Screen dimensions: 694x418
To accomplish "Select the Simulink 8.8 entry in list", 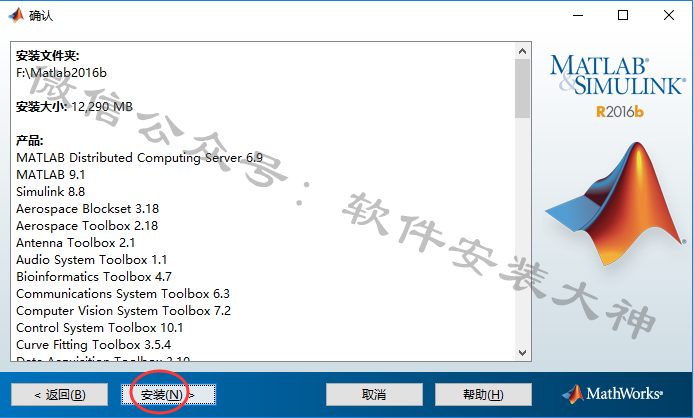I will (x=50, y=192).
